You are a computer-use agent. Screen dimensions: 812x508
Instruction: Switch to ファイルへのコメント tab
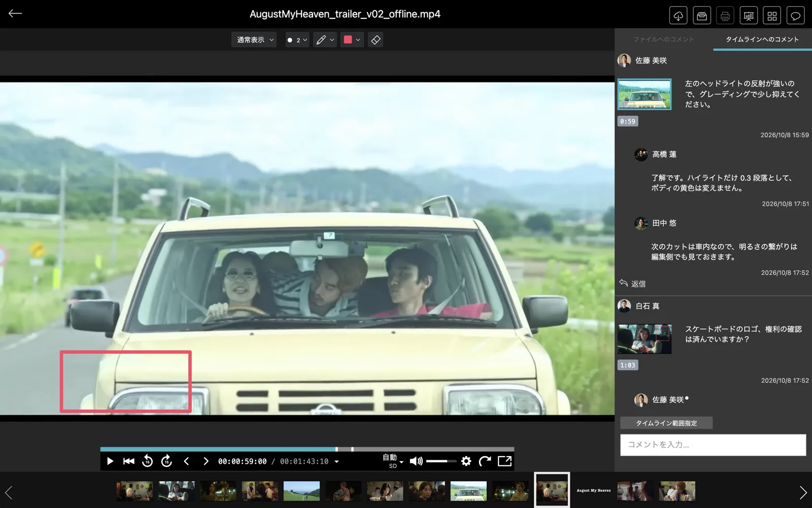[663, 39]
